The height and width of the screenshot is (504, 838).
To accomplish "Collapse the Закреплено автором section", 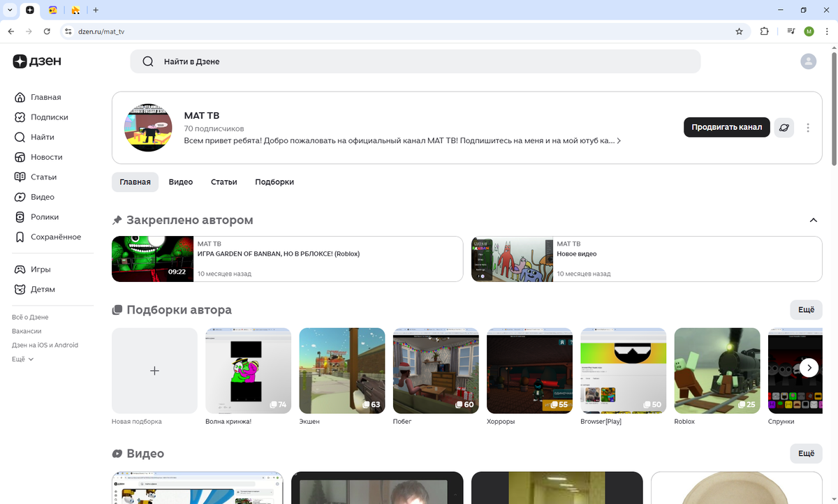I will coord(813,219).
